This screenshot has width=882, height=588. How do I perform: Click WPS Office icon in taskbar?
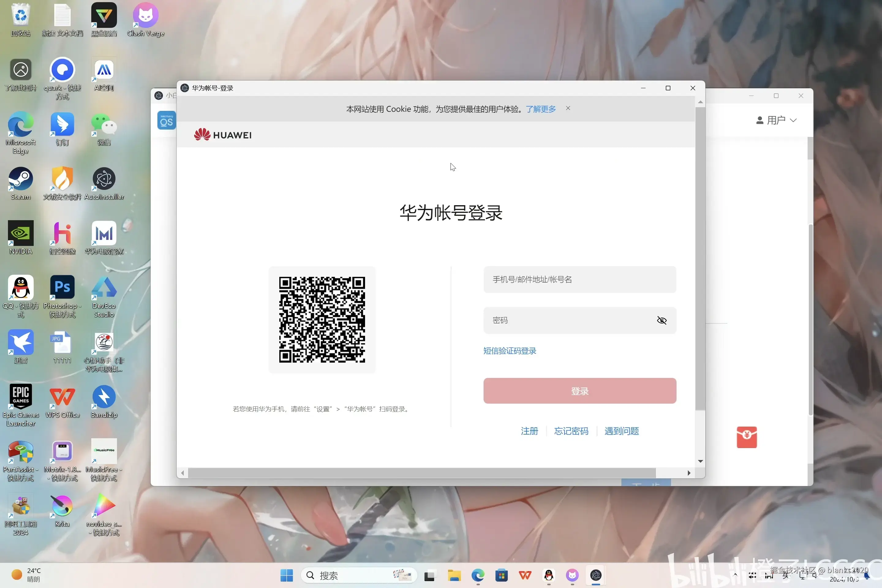525,575
